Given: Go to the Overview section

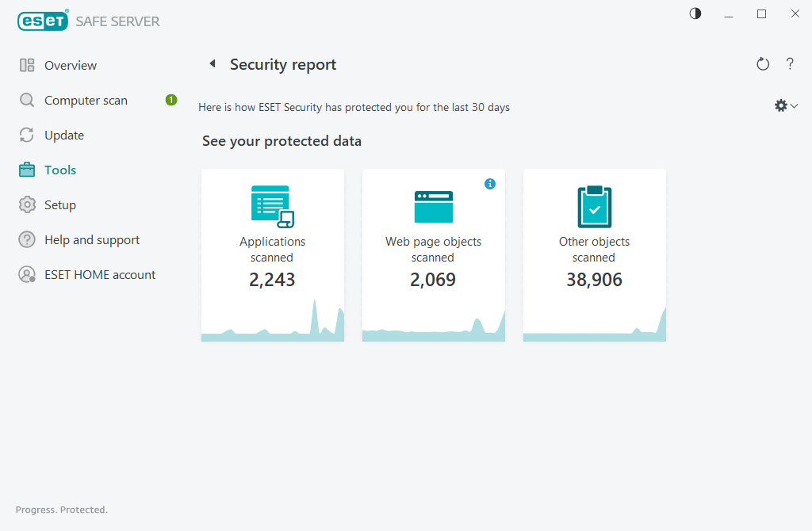Looking at the screenshot, I should point(72,65).
